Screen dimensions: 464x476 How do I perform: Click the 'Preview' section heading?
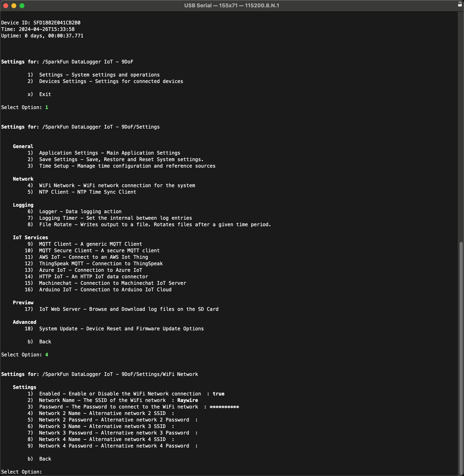tap(23, 303)
